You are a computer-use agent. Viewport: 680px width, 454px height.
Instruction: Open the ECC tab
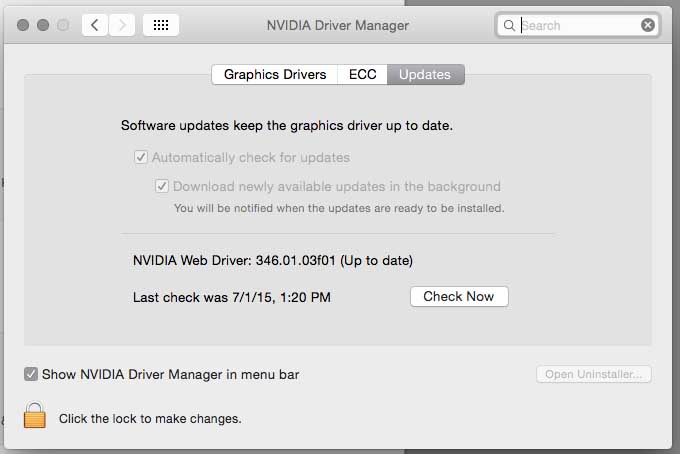tap(362, 74)
